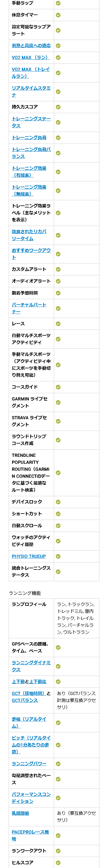
Task: Open the リアルタイムスタミナ link
Action: 31,92
